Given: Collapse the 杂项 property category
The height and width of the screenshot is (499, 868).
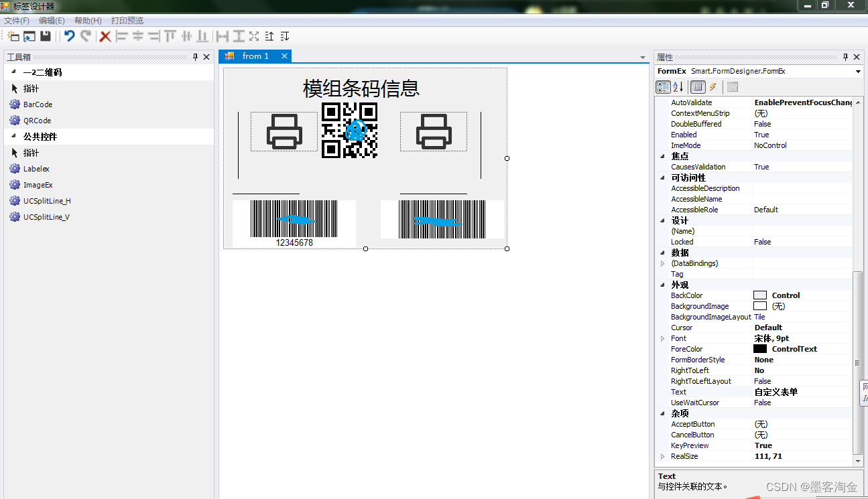Looking at the screenshot, I should [x=663, y=413].
